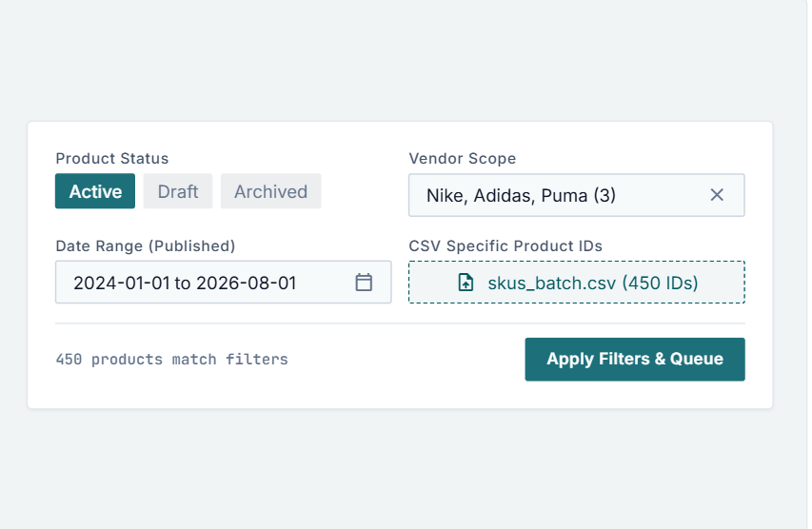The height and width of the screenshot is (529, 812).
Task: Select the Active product status
Action: (95, 191)
